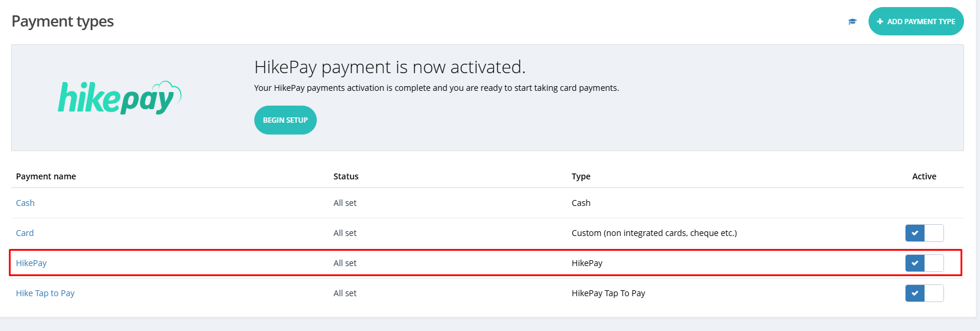Click the Payment types page heading
This screenshot has height=331, width=980.
coord(63,22)
